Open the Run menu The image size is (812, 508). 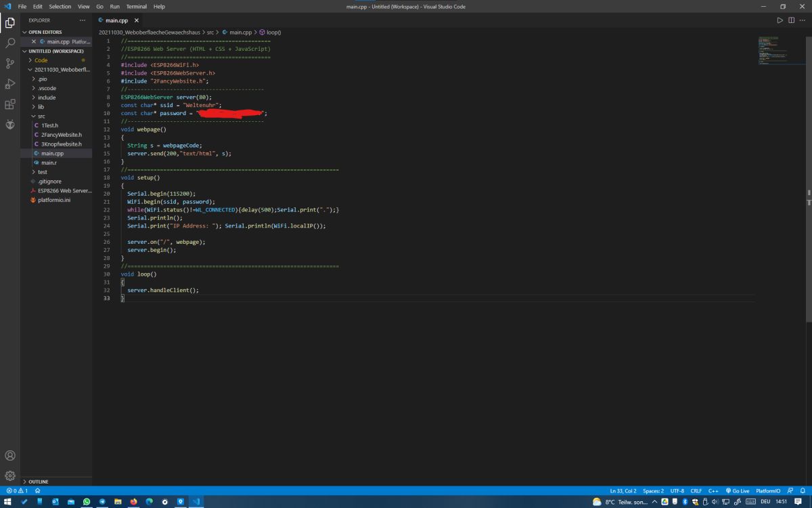point(114,6)
